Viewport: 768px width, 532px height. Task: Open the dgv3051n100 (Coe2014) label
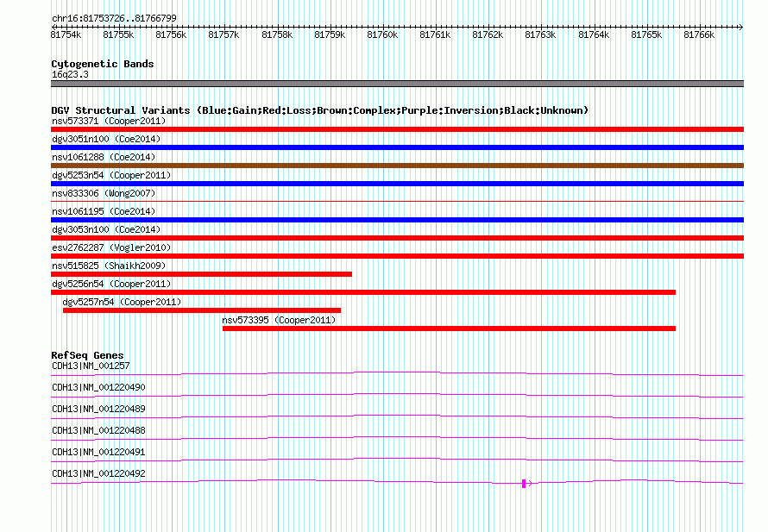(x=106, y=139)
